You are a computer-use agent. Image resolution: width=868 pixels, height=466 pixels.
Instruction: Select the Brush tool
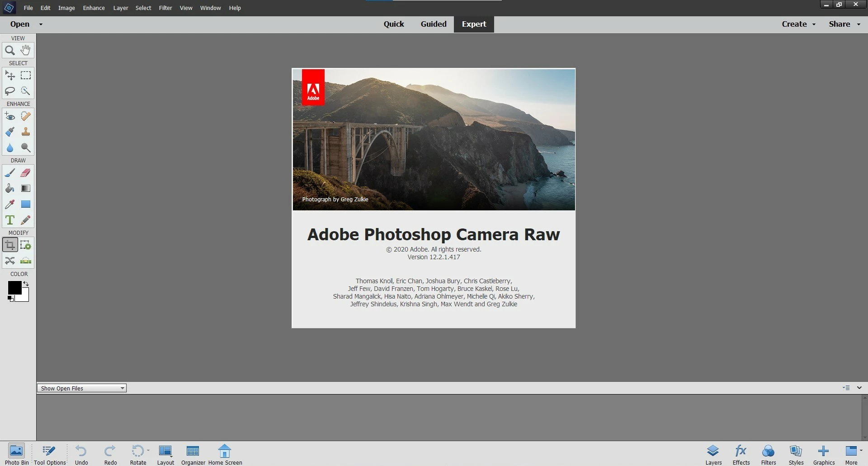click(10, 173)
